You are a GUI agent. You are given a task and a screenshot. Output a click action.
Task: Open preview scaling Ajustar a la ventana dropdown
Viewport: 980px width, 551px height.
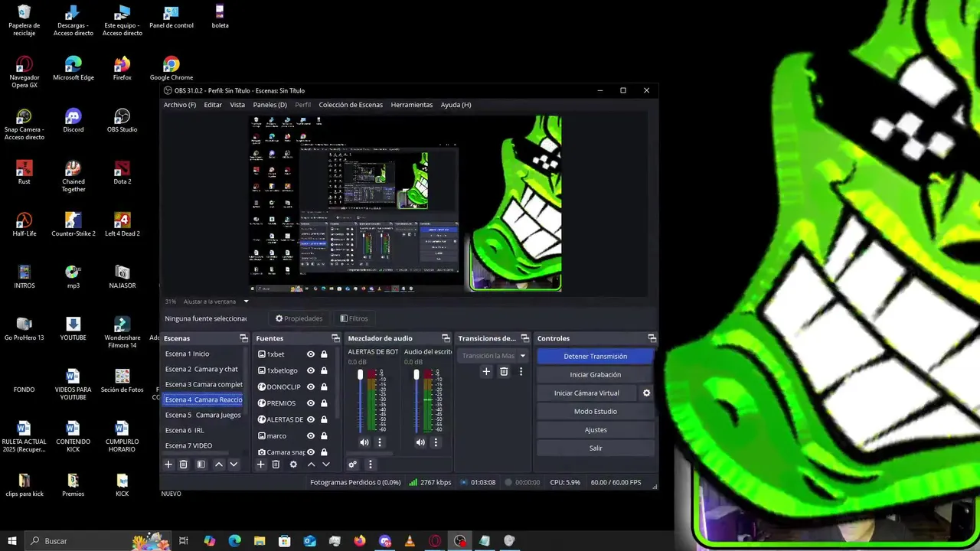216,302
